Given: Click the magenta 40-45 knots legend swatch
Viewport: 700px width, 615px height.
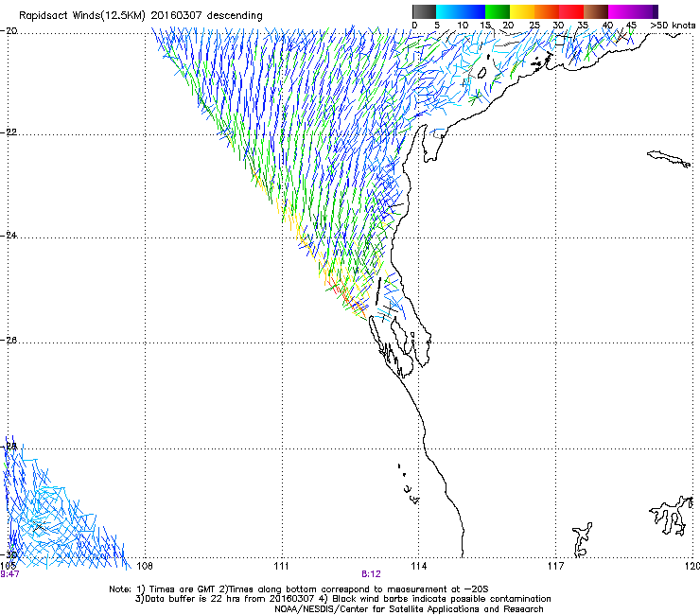Looking at the screenshot, I should 621,11.
